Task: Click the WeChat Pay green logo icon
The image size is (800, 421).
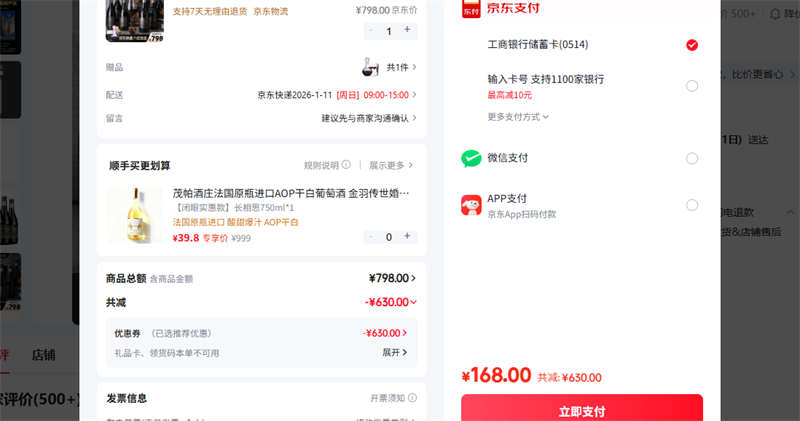Action: pyautogui.click(x=471, y=158)
